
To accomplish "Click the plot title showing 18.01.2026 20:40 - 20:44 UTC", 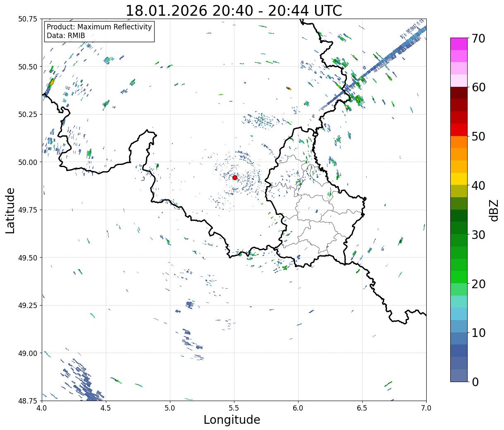I will tap(234, 10).
